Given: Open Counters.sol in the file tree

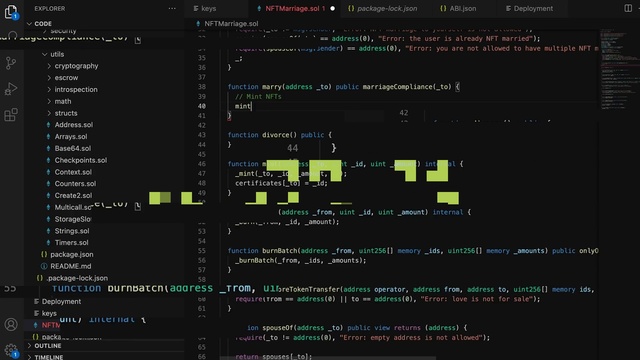Looking at the screenshot, I should tap(76, 184).
